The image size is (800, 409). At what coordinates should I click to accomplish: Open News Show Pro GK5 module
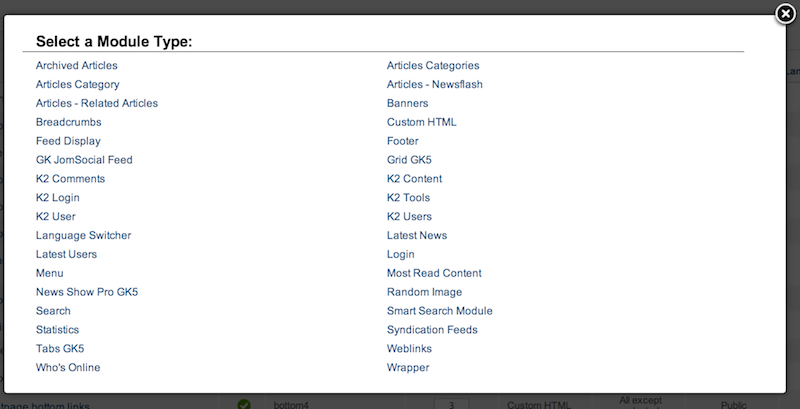coord(87,292)
